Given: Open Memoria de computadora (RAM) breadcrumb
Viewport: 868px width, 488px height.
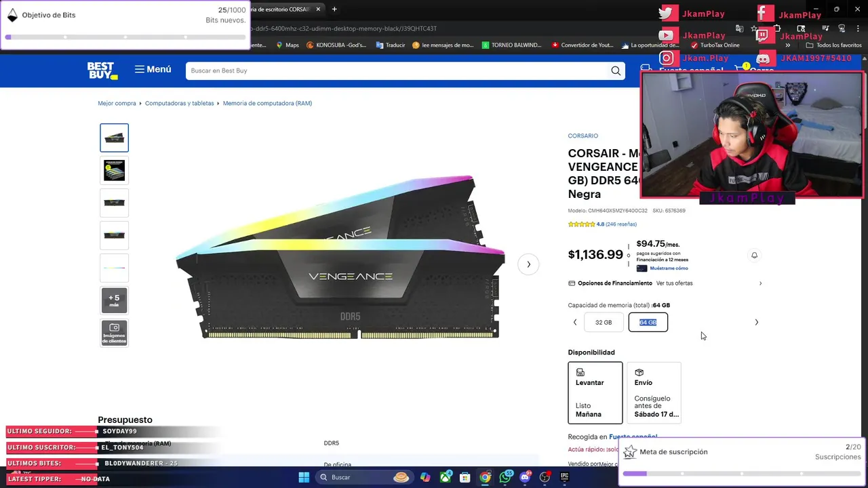Looking at the screenshot, I should [267, 103].
